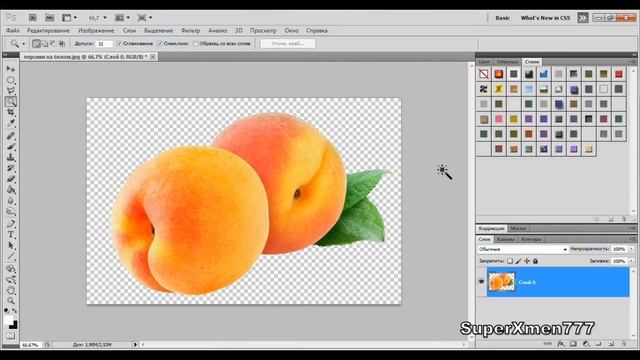The image size is (640, 360).
Task: Select the Type tool
Action: coord(11,235)
